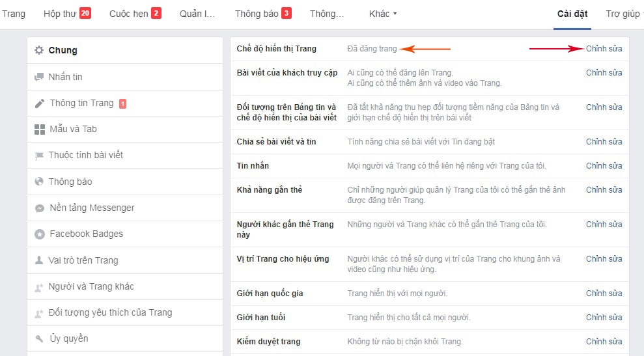Click the icon beside Đối tượng yêu thích của Trang
This screenshot has width=644, height=356.
tap(39, 313)
